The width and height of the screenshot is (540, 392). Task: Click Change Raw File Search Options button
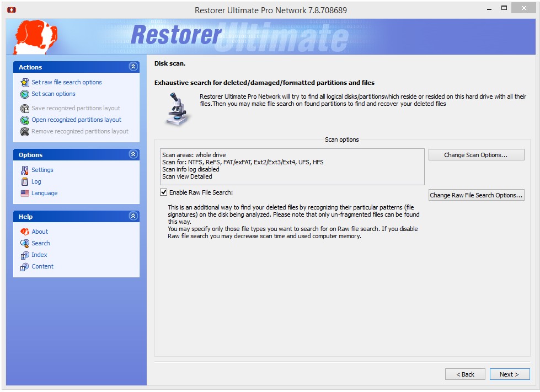[x=476, y=195]
